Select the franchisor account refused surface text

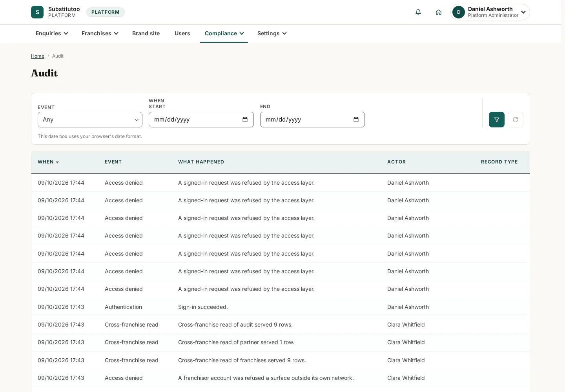click(266, 378)
